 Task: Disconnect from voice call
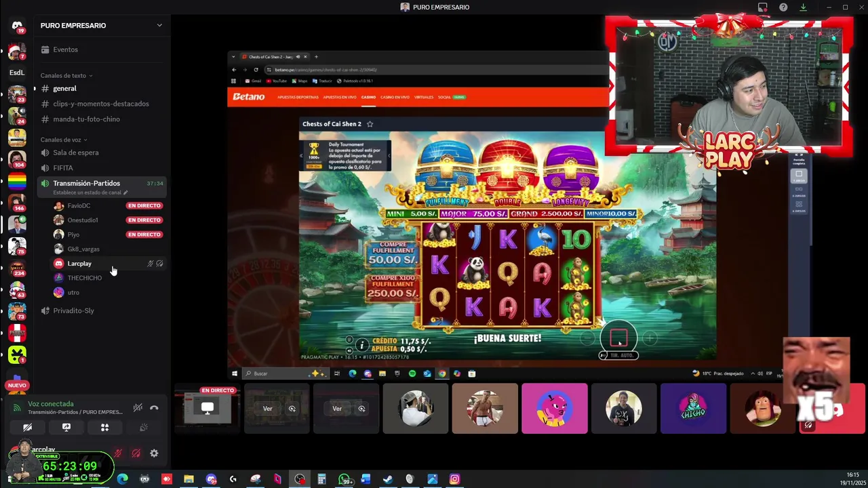pos(154,407)
